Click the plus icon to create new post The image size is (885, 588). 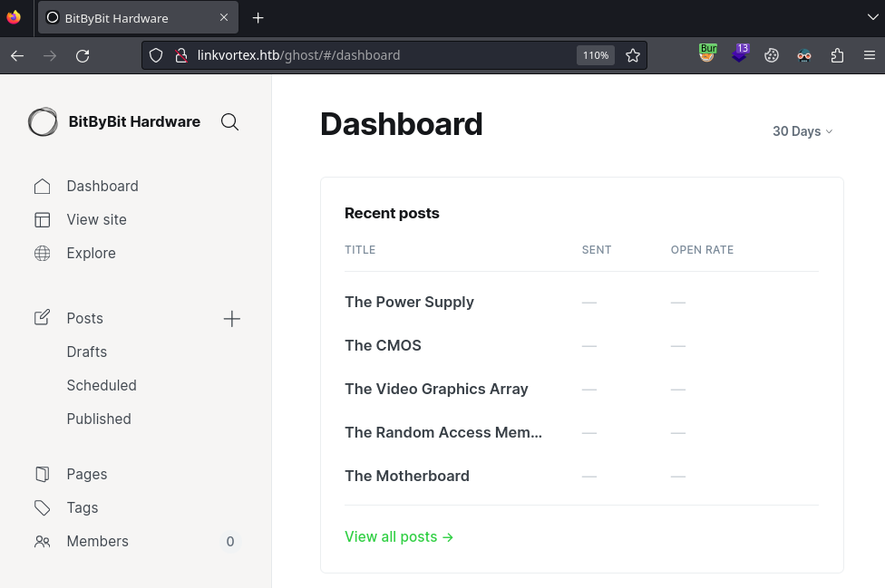pyautogui.click(x=232, y=319)
